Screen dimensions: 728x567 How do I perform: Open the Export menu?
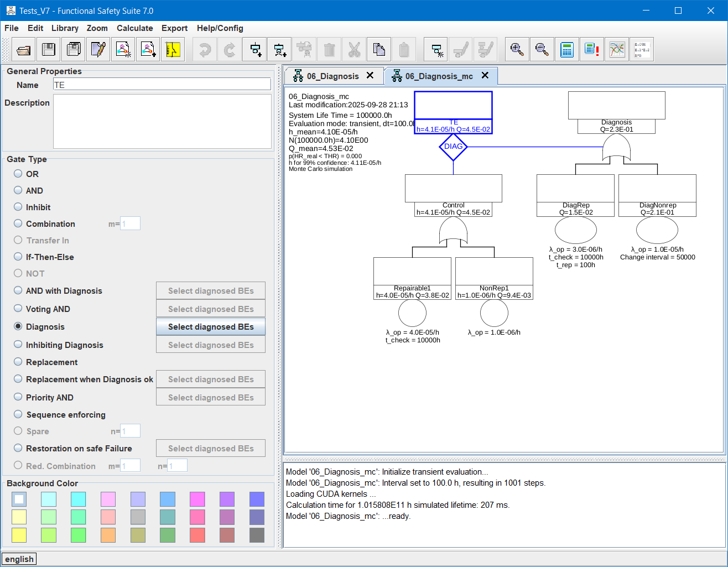(x=174, y=28)
